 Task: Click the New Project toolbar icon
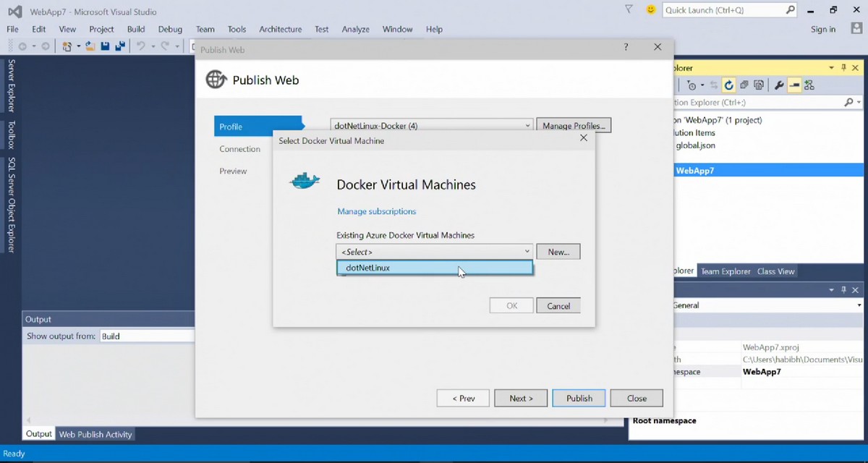tap(67, 46)
